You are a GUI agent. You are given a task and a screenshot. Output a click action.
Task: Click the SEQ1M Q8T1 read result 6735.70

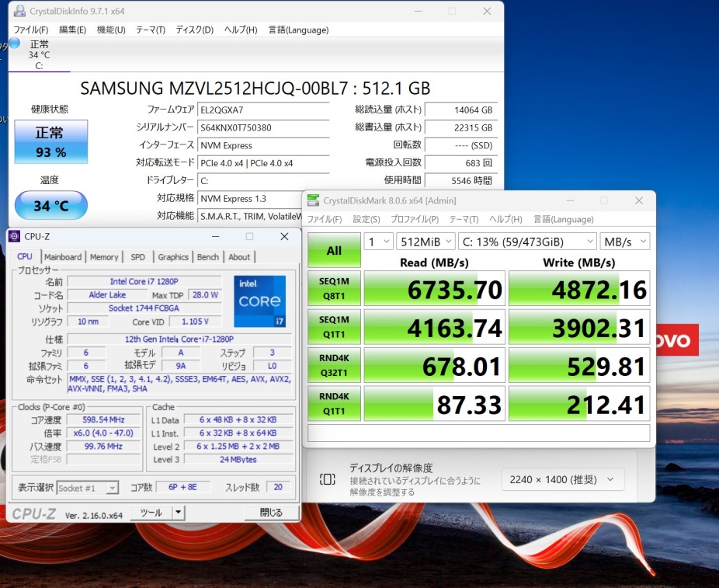point(434,288)
